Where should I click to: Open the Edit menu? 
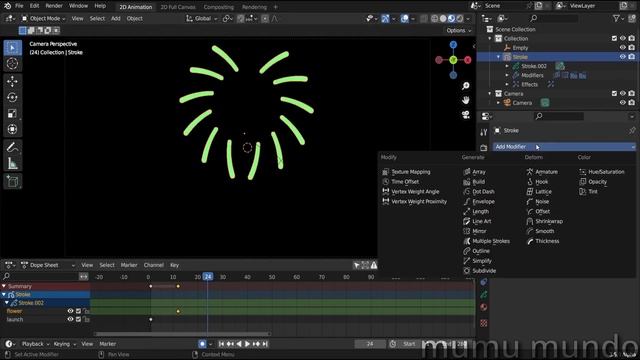(34, 6)
